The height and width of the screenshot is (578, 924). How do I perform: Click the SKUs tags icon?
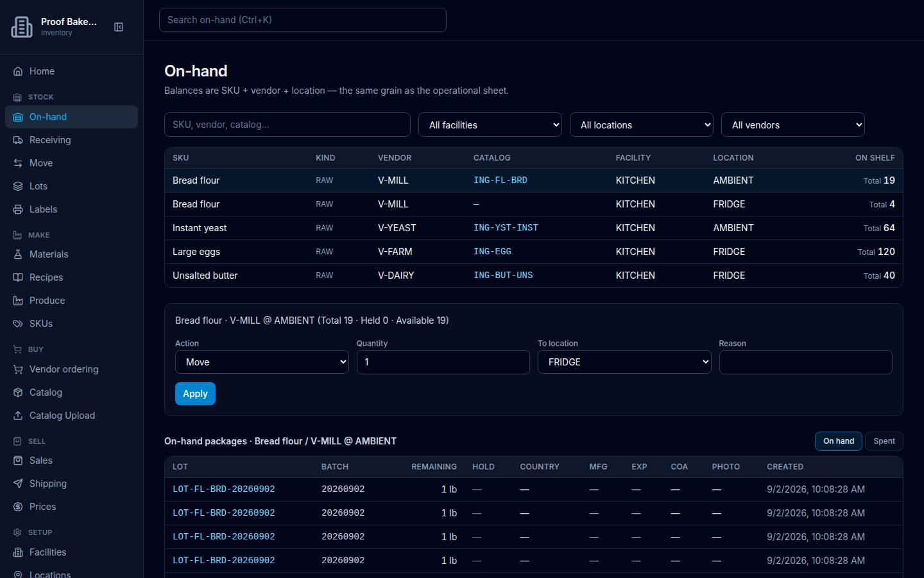point(18,324)
